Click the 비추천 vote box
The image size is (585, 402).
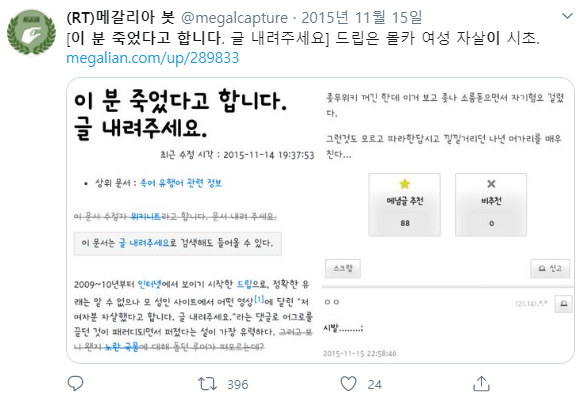(x=491, y=205)
